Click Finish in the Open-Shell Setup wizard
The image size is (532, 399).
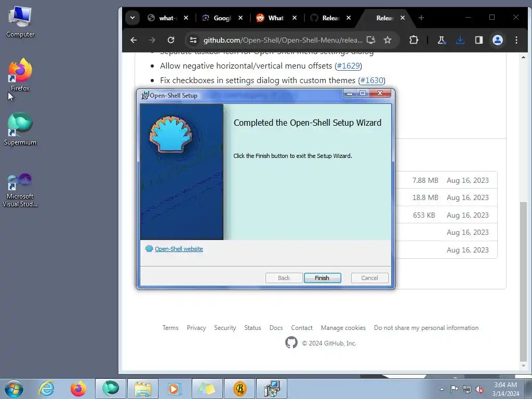(322, 278)
